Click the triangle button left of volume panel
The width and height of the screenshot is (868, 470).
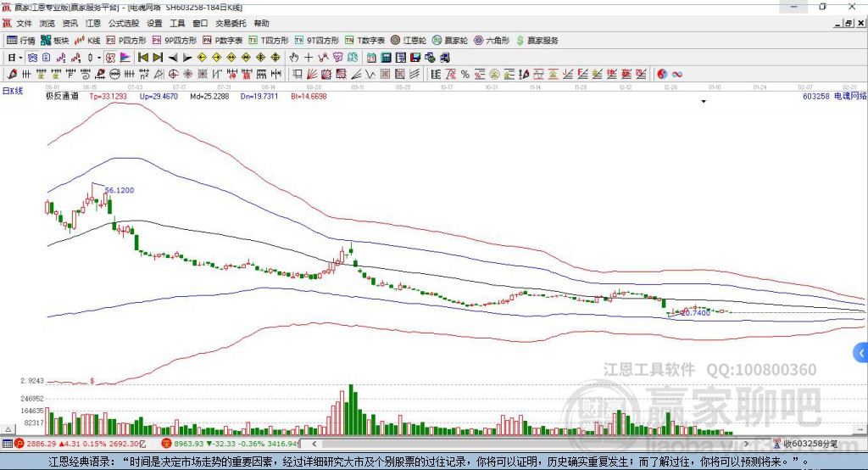click(x=8, y=429)
